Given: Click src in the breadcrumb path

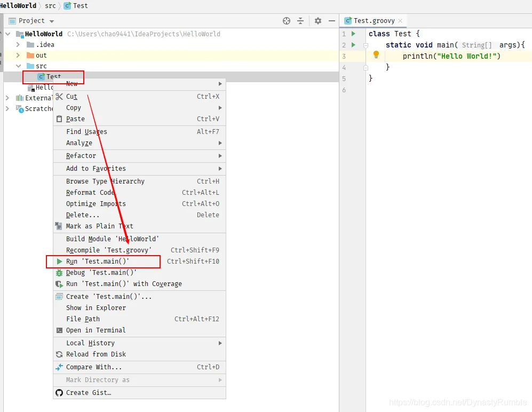Looking at the screenshot, I should click(x=50, y=6).
